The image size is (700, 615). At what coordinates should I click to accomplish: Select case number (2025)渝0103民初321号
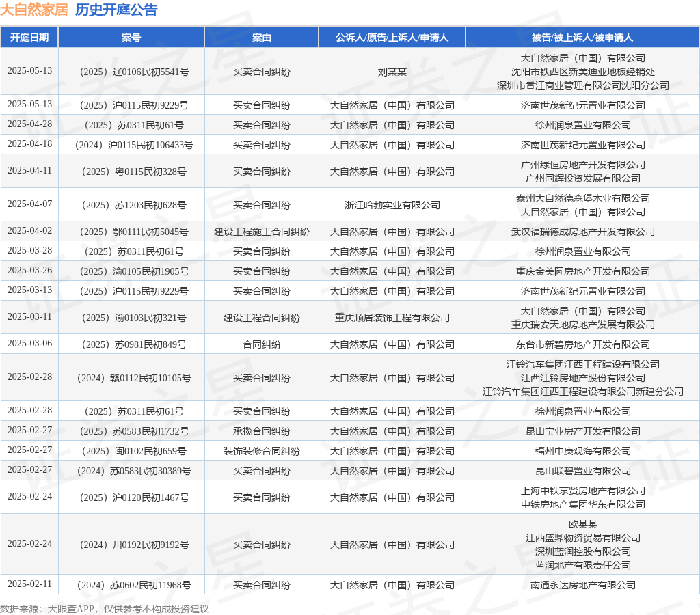pyautogui.click(x=134, y=318)
